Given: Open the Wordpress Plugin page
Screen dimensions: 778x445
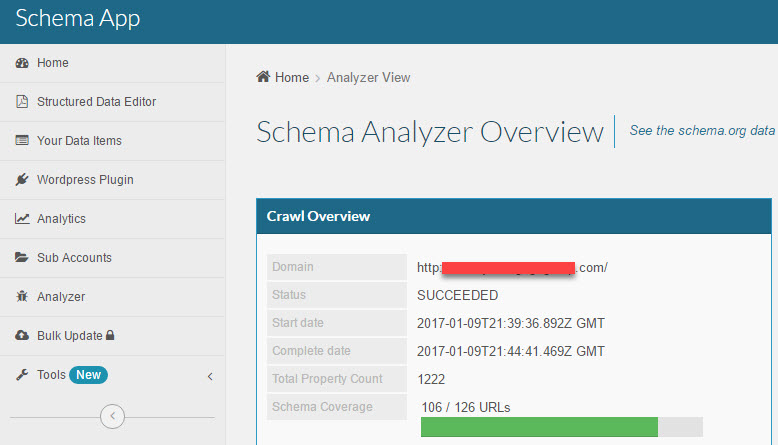Looking at the screenshot, I should (113, 180).
